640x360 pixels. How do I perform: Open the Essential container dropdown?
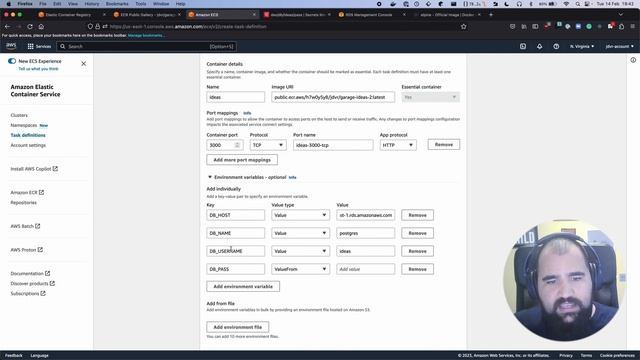[430, 97]
